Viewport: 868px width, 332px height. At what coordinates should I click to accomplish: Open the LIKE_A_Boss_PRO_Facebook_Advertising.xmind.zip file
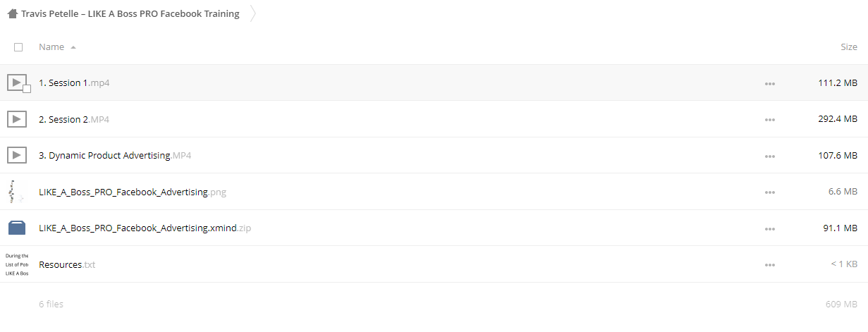145,228
